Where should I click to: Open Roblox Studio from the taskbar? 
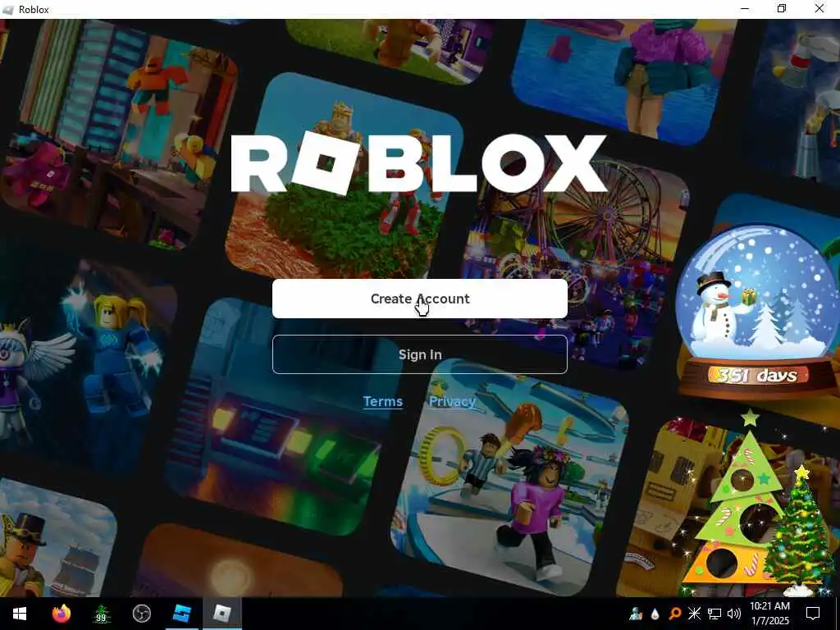pos(181,614)
